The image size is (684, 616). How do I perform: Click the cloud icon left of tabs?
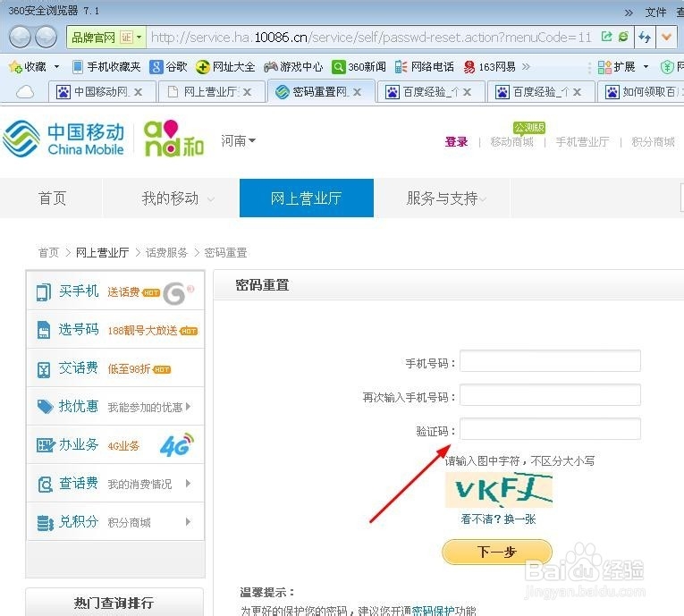pos(25,92)
